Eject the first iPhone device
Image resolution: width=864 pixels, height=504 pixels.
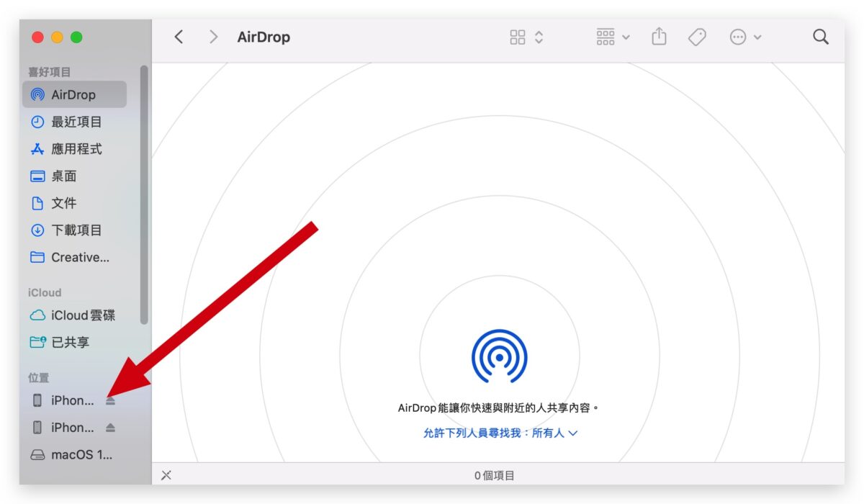(x=110, y=400)
